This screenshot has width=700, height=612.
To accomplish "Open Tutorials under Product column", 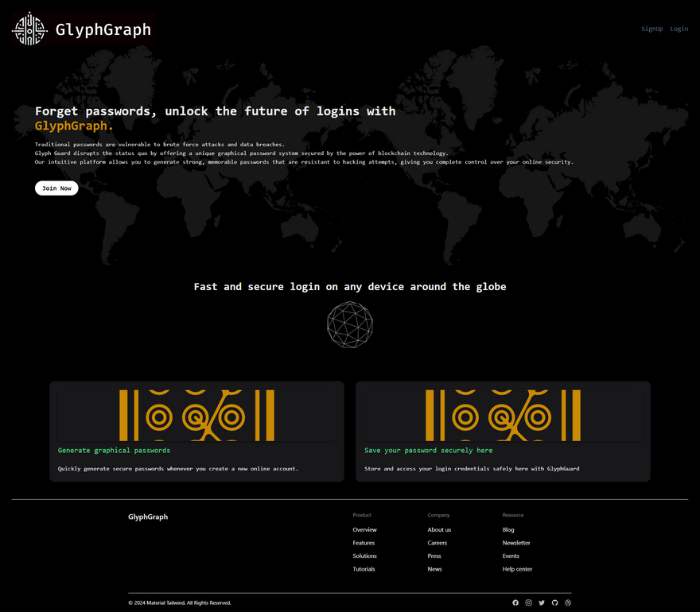I will (364, 569).
